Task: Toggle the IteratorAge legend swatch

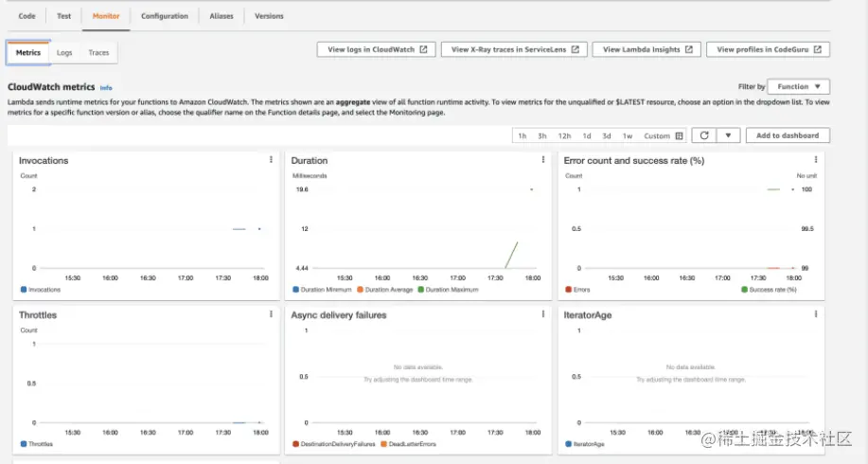Action: (x=568, y=443)
